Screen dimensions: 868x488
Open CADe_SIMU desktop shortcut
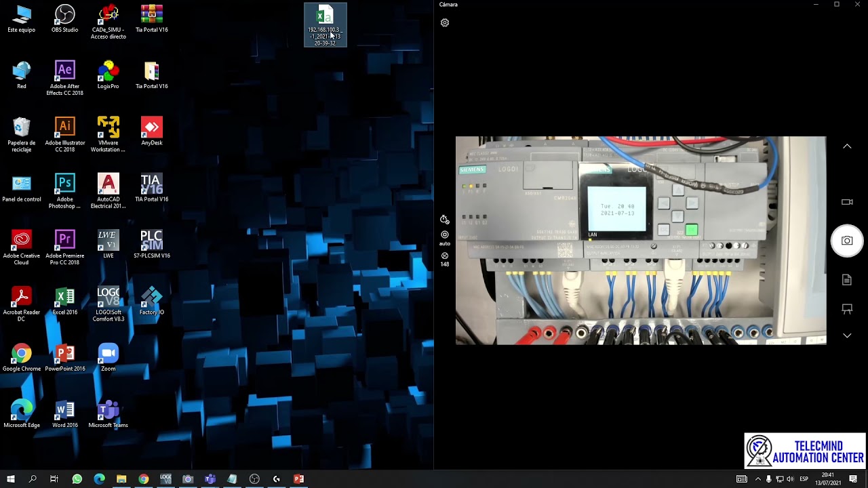coord(108,22)
